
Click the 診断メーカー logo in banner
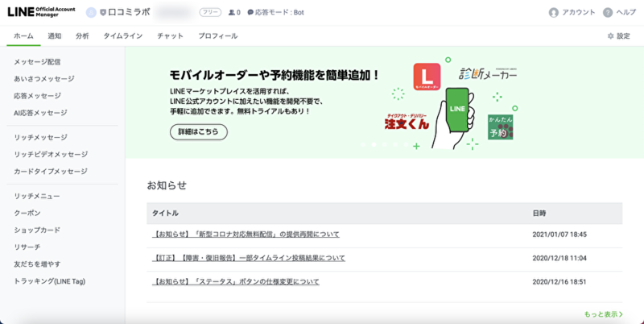tap(488, 74)
